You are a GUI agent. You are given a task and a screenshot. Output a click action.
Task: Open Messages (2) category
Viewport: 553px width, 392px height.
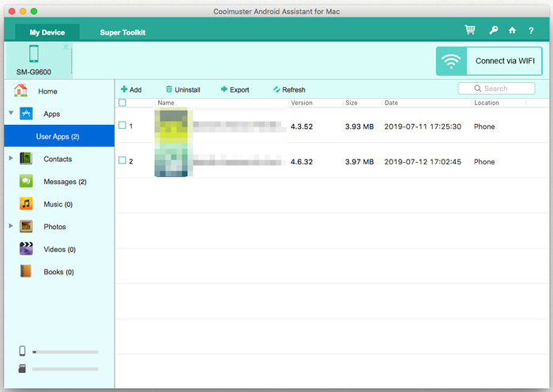(x=65, y=182)
